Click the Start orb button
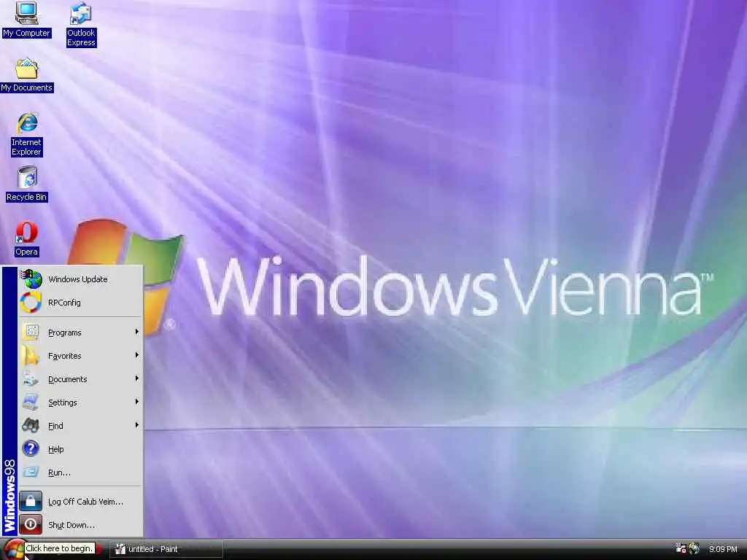The height and width of the screenshot is (560, 747). (x=13, y=549)
